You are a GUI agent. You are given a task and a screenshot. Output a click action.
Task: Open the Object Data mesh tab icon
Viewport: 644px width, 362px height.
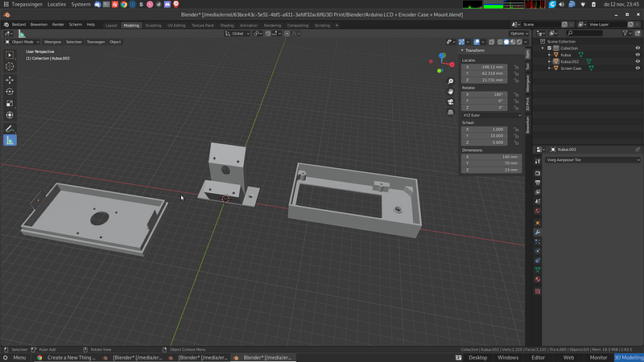click(538, 270)
